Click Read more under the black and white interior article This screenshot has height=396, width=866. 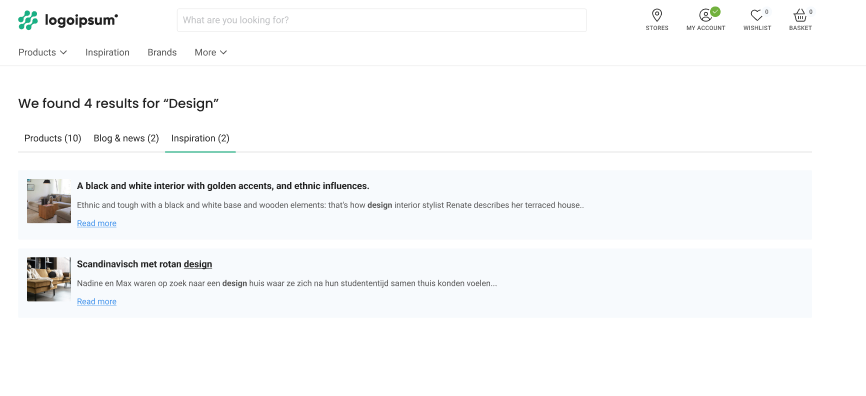click(97, 223)
